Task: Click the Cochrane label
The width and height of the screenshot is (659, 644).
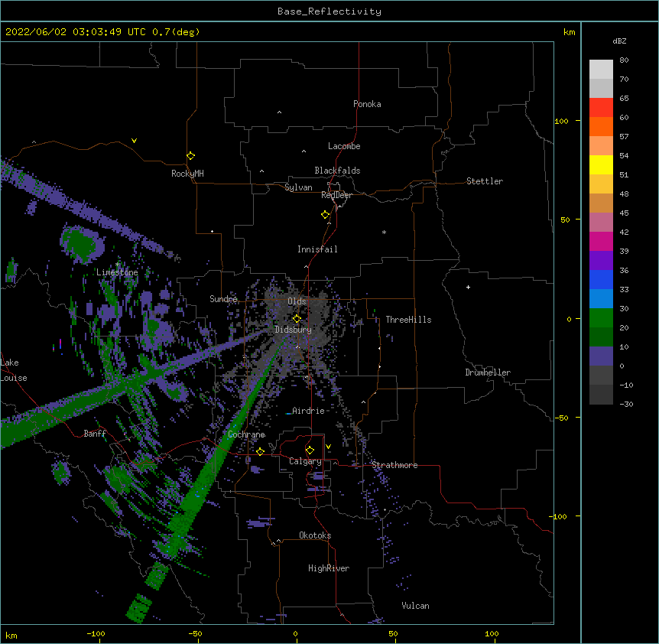Action: 247,434
